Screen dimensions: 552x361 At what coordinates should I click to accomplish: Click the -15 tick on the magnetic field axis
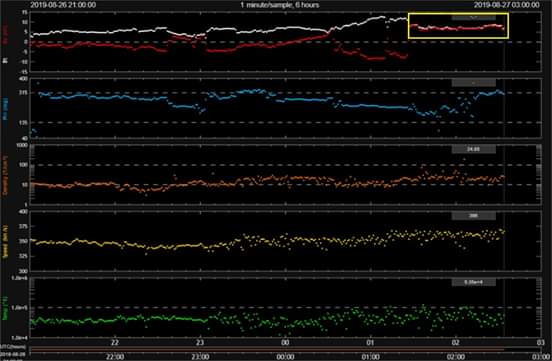[24, 71]
